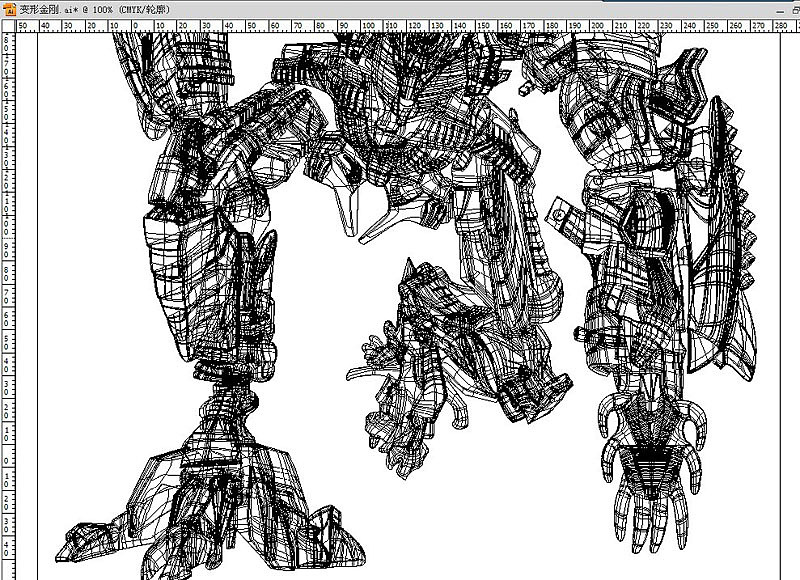800x580 pixels.
Task: Restore down the document window
Action: point(796,10)
